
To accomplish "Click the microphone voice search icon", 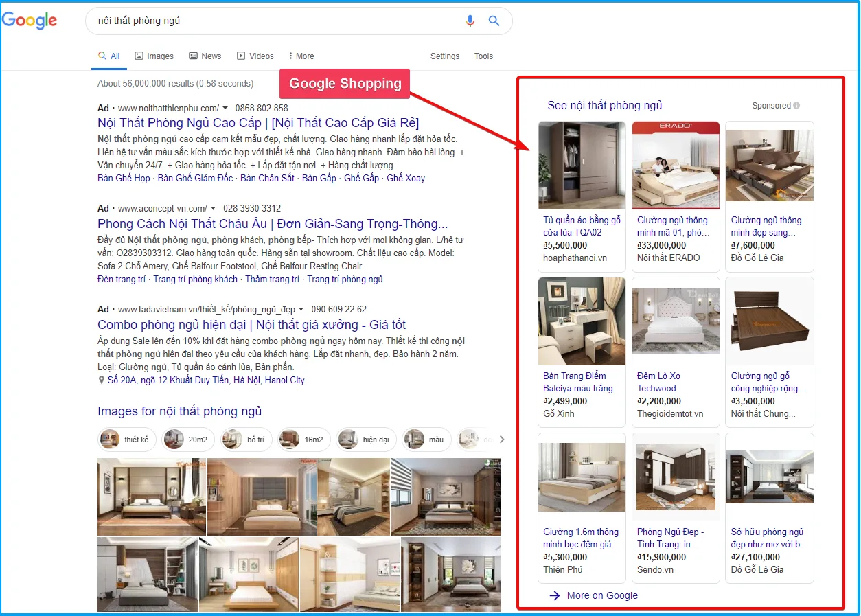I will tap(470, 21).
